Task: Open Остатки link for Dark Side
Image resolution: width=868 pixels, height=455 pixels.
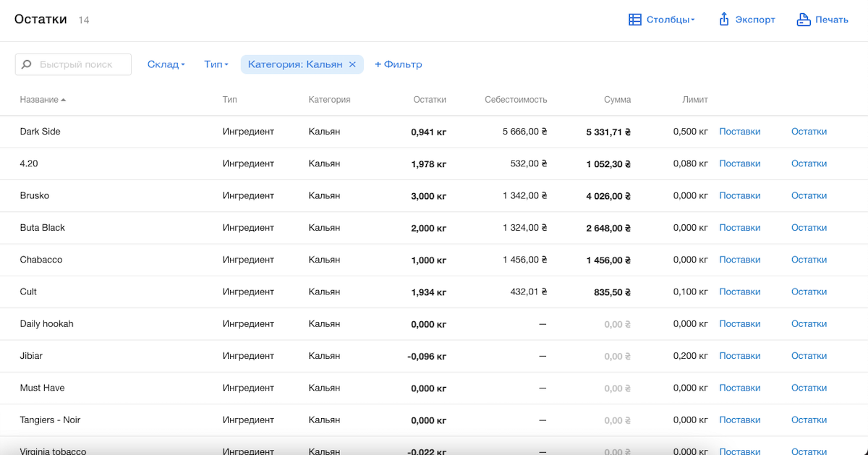Action: pos(809,132)
